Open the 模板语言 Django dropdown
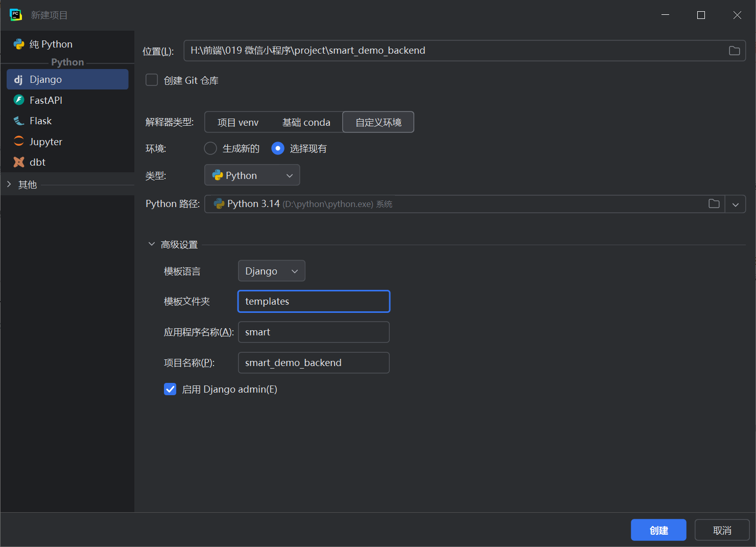The height and width of the screenshot is (547, 756). coord(271,271)
